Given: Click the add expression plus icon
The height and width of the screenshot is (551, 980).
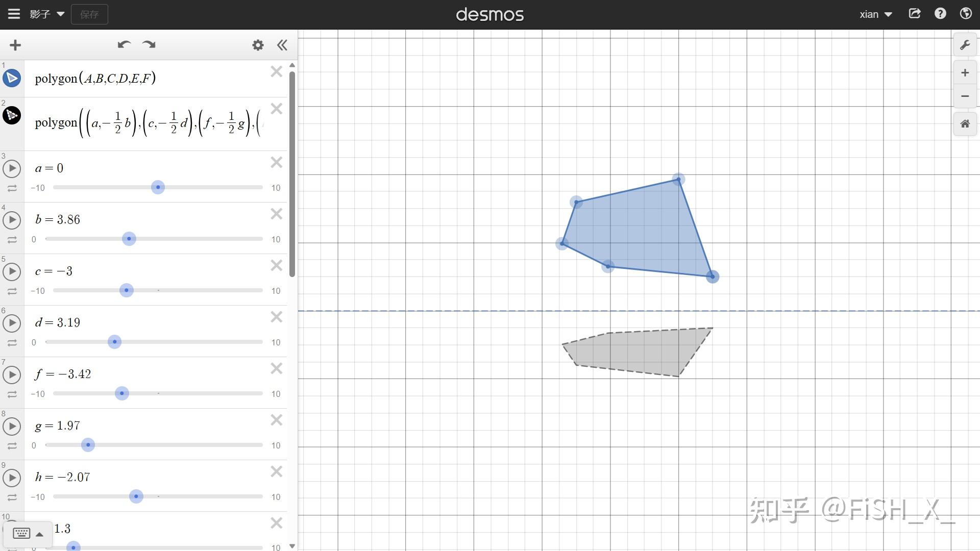Looking at the screenshot, I should 15,45.
